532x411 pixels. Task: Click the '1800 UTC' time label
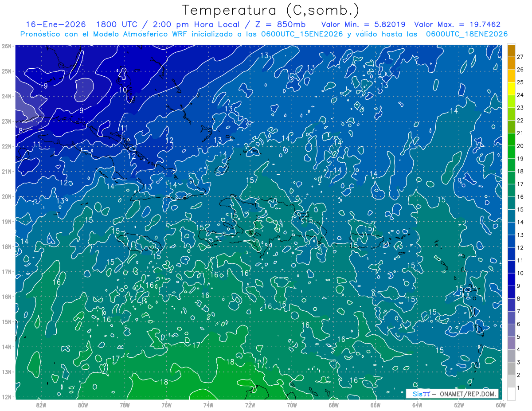click(118, 24)
